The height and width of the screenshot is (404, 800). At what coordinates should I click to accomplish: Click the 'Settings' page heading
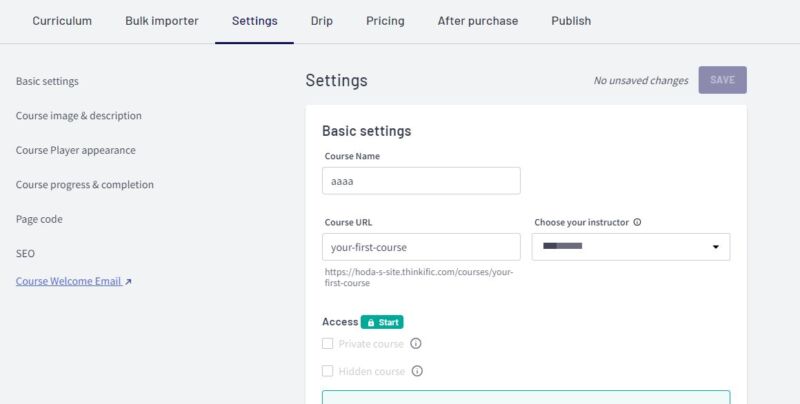[x=337, y=81]
